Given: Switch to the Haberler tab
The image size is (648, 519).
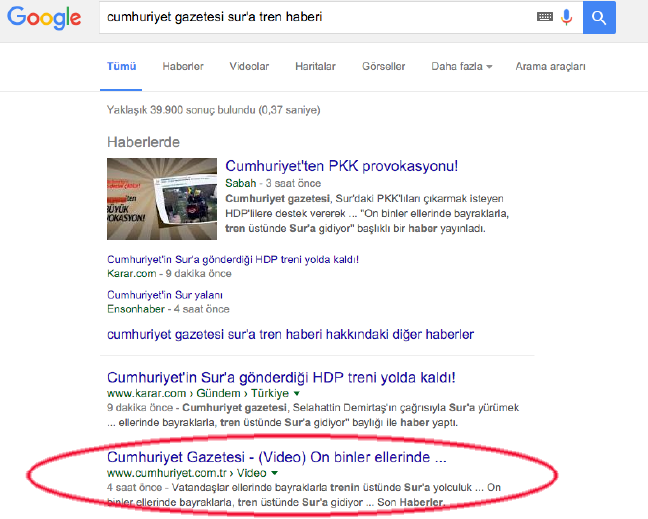Looking at the screenshot, I should 183,66.
